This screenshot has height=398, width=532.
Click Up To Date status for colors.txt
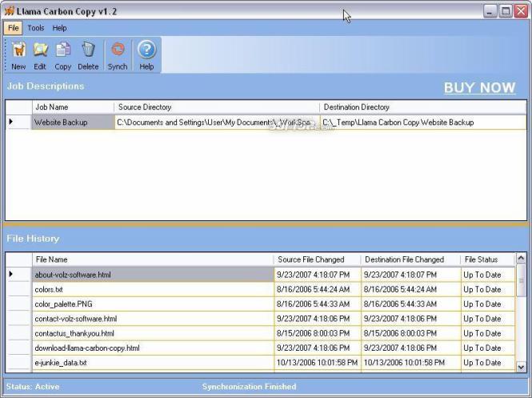point(488,289)
